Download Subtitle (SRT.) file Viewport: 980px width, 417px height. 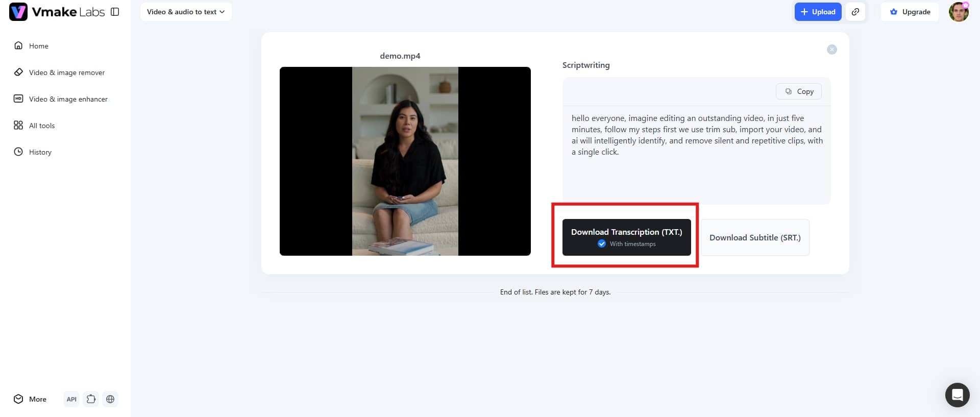point(755,237)
